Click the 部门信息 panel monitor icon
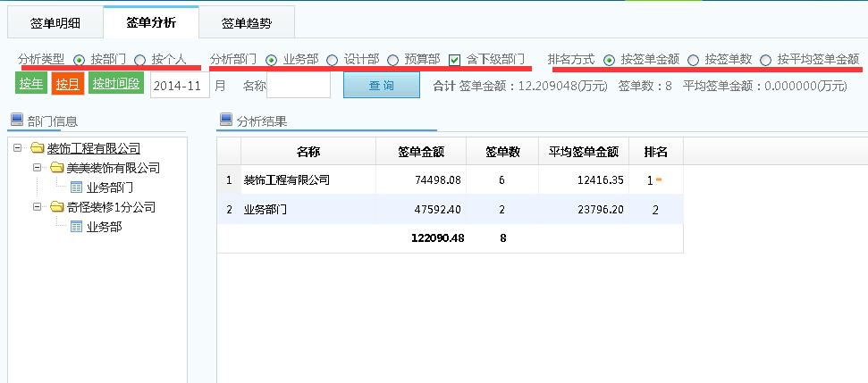 [15, 121]
